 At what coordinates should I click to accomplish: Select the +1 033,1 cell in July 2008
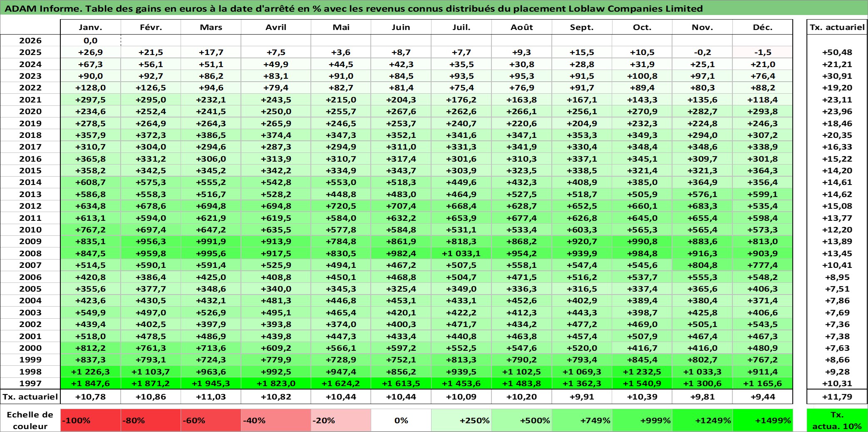[461, 253]
